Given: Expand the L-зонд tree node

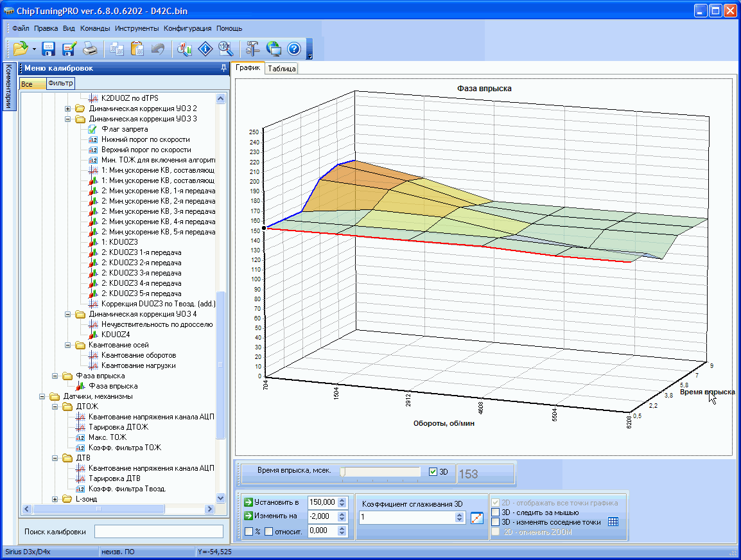Looking at the screenshot, I should tap(55, 499).
